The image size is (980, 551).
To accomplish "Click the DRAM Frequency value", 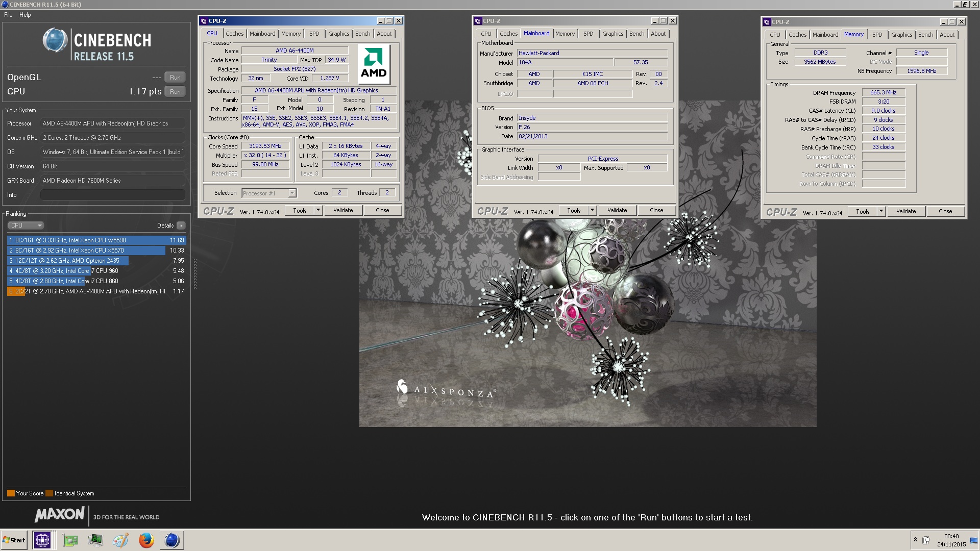I will click(884, 93).
